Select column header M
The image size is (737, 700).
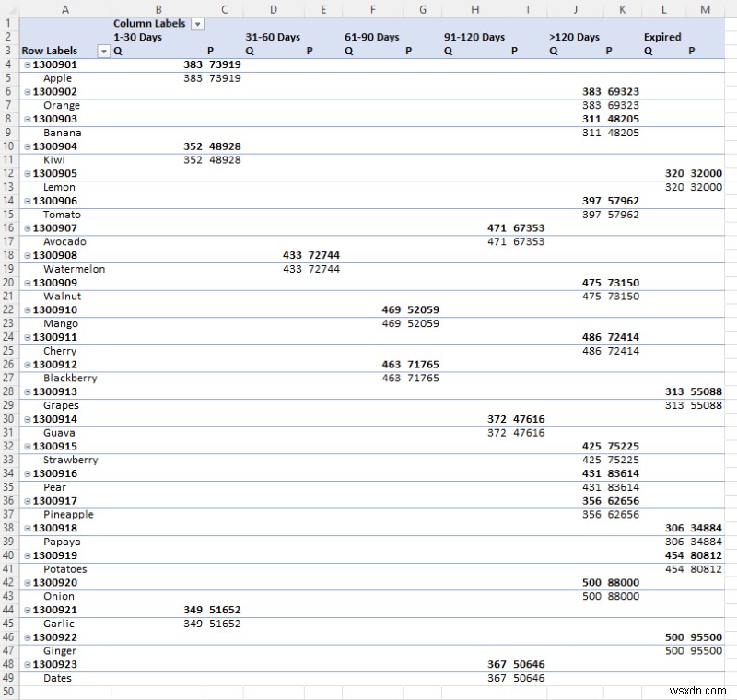pyautogui.click(x=706, y=9)
